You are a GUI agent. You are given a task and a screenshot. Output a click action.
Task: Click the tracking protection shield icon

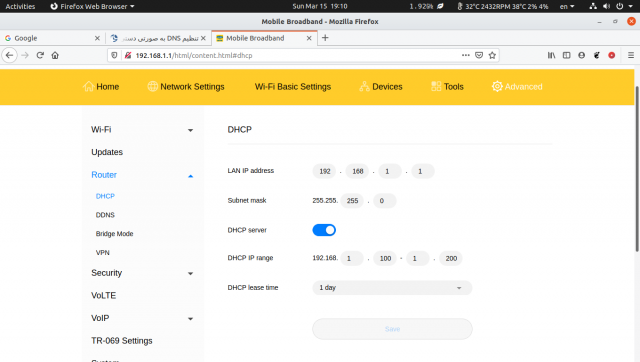[114, 55]
